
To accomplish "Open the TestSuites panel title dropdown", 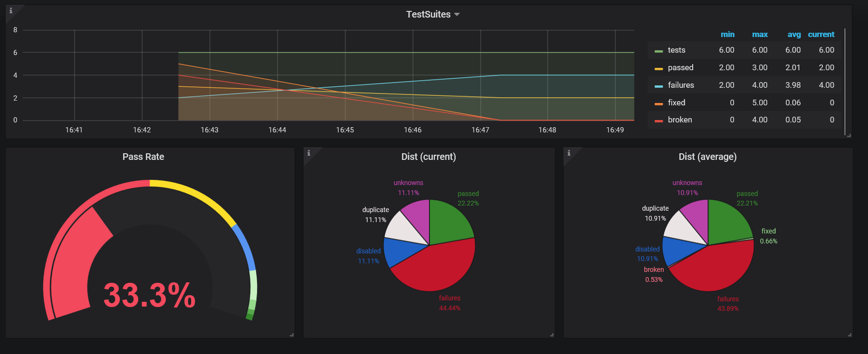I will coord(433,14).
